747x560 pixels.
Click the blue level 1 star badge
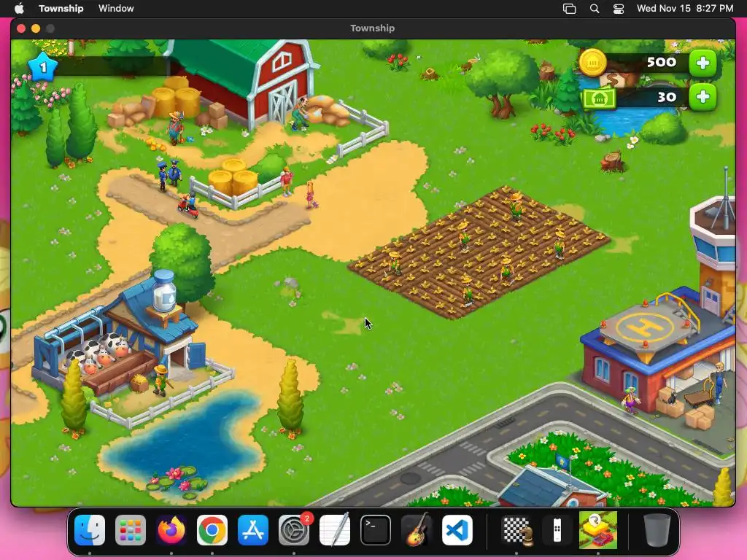point(43,67)
